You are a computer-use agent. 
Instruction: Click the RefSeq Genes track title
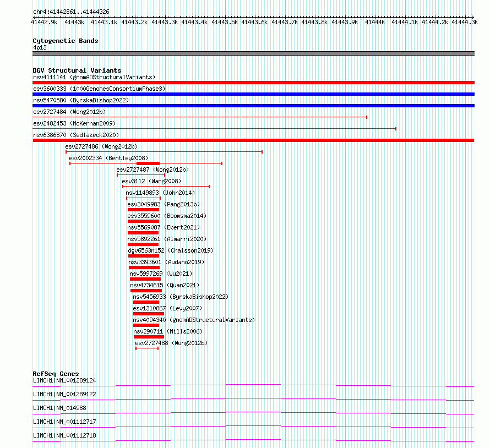click(56, 374)
